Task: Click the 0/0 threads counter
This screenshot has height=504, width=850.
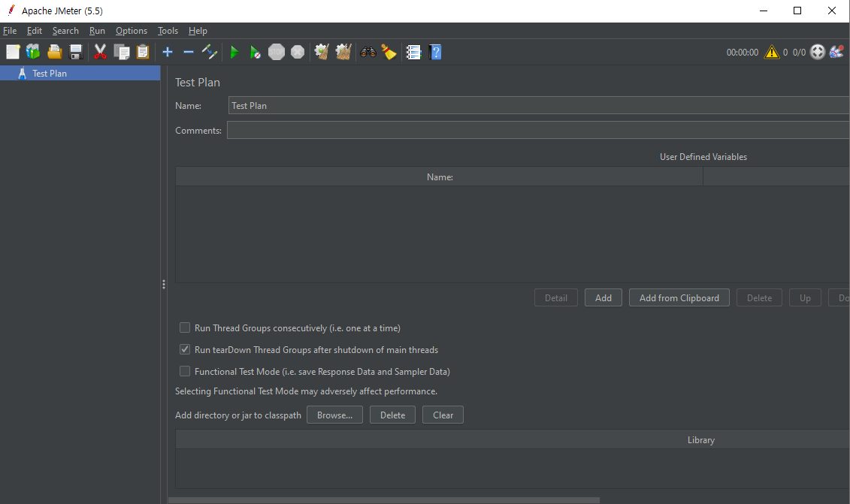Action: pos(799,52)
